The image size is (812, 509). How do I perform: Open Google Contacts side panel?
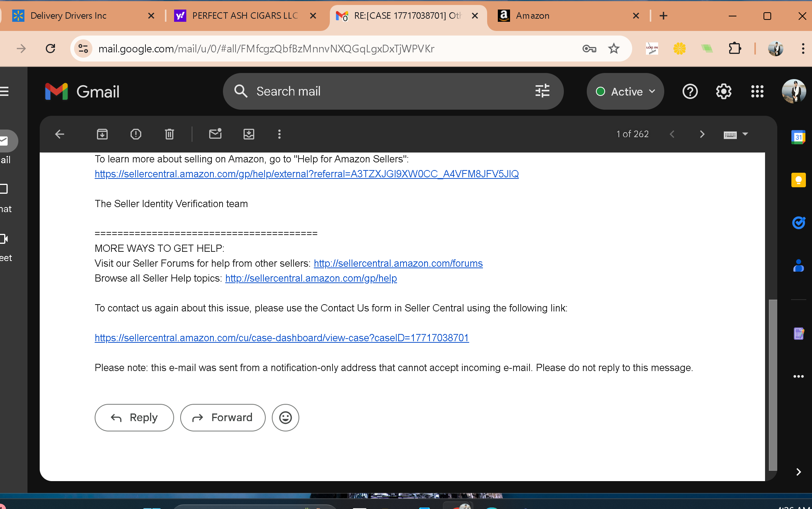click(x=798, y=266)
